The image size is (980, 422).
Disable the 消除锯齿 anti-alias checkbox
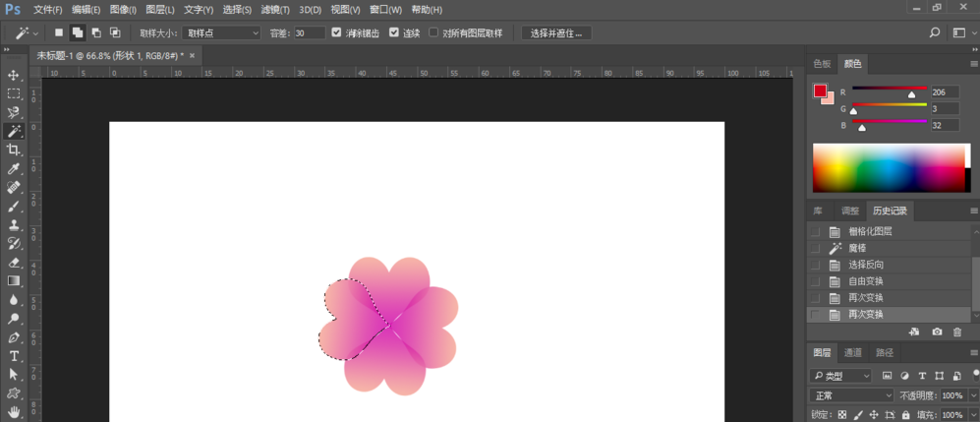(x=337, y=32)
